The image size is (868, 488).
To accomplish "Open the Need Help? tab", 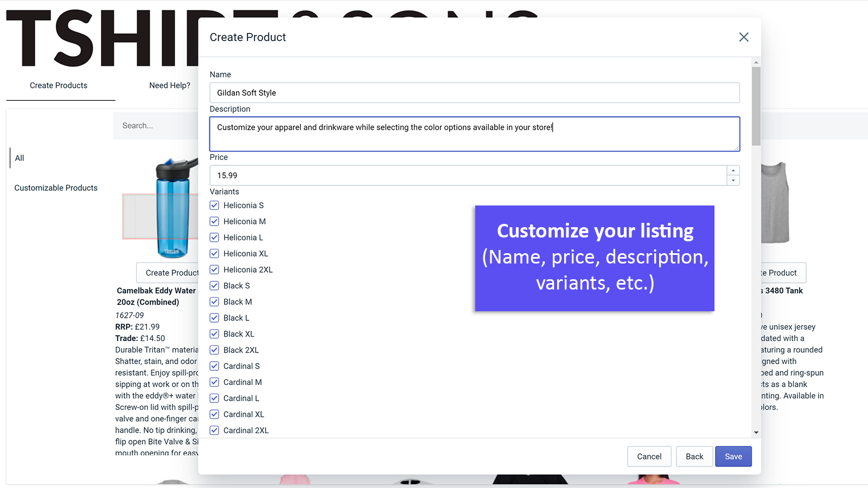I will (x=170, y=86).
